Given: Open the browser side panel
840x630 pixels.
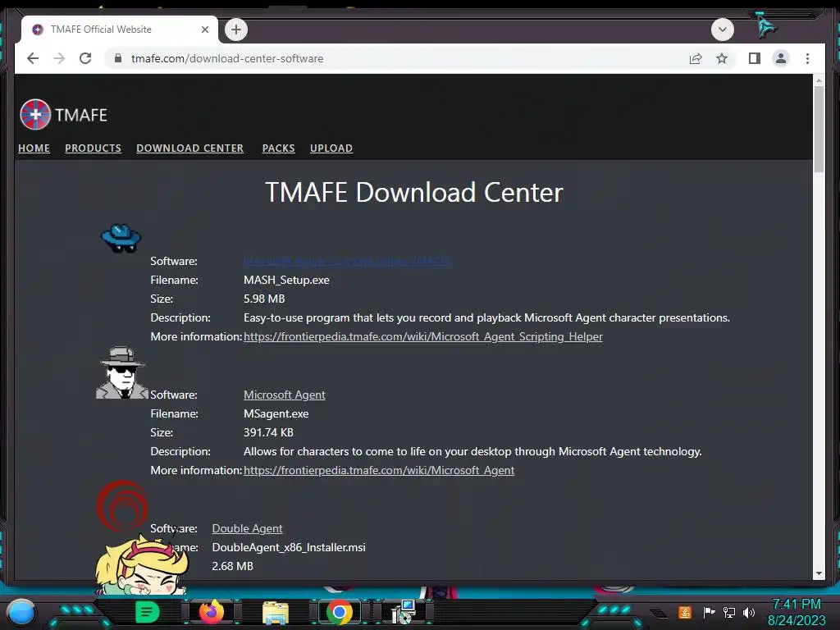Looking at the screenshot, I should tap(755, 58).
